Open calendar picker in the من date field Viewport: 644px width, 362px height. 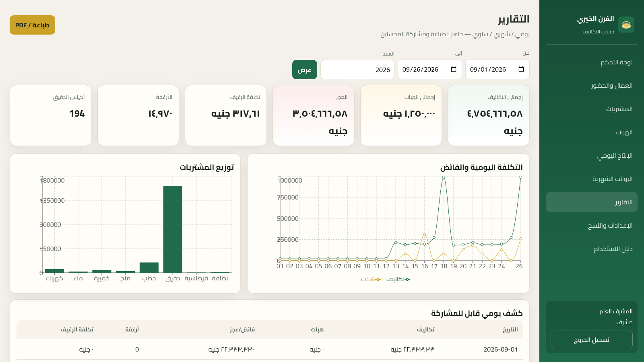point(521,69)
